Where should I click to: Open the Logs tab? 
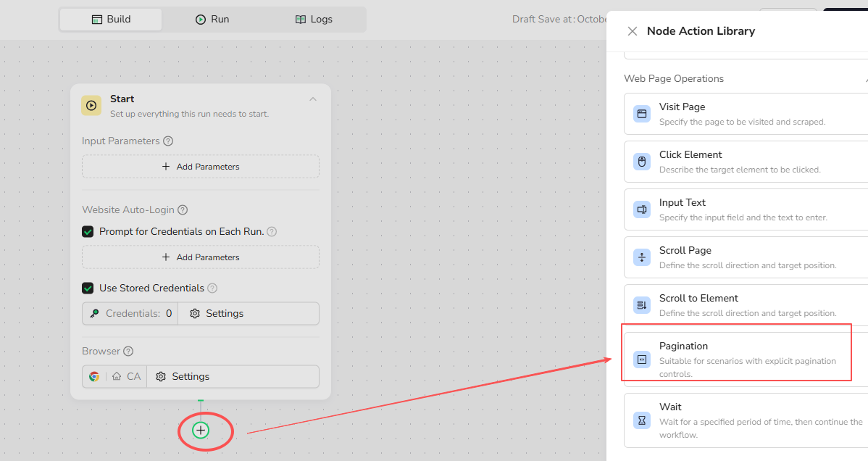314,20
